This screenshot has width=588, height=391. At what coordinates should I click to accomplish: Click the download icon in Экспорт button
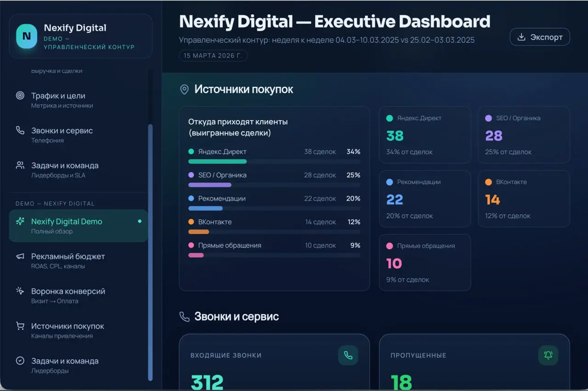point(521,37)
